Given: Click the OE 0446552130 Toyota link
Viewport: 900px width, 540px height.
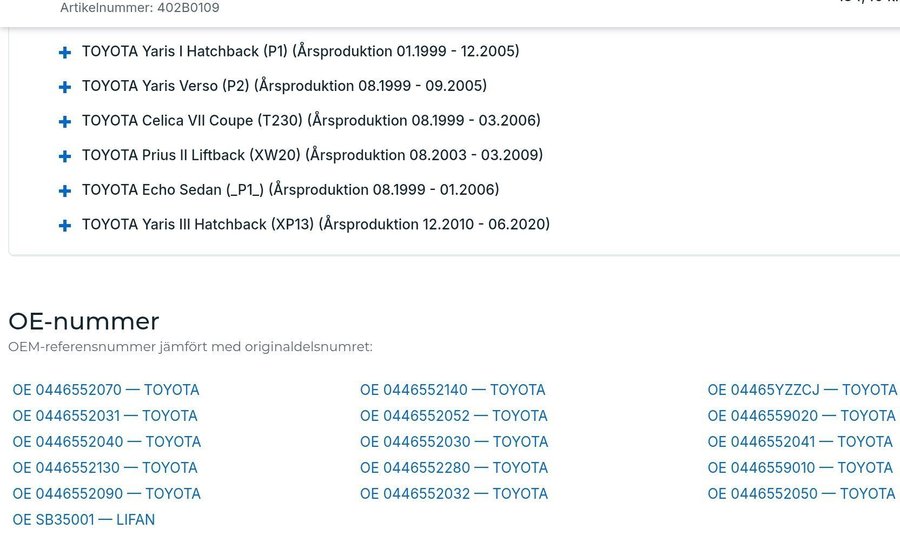Looking at the screenshot, I should point(105,468).
